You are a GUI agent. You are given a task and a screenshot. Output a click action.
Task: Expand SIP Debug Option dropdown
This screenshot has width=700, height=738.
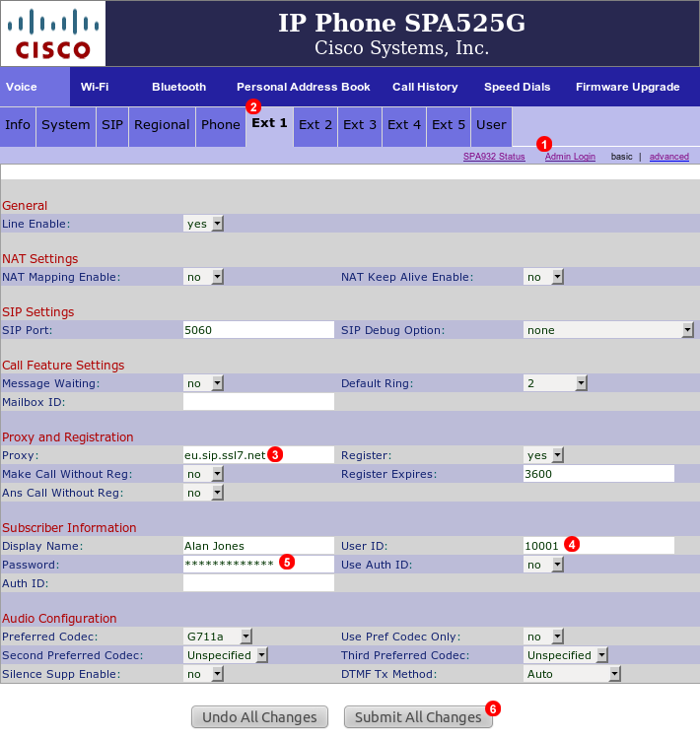pos(608,330)
